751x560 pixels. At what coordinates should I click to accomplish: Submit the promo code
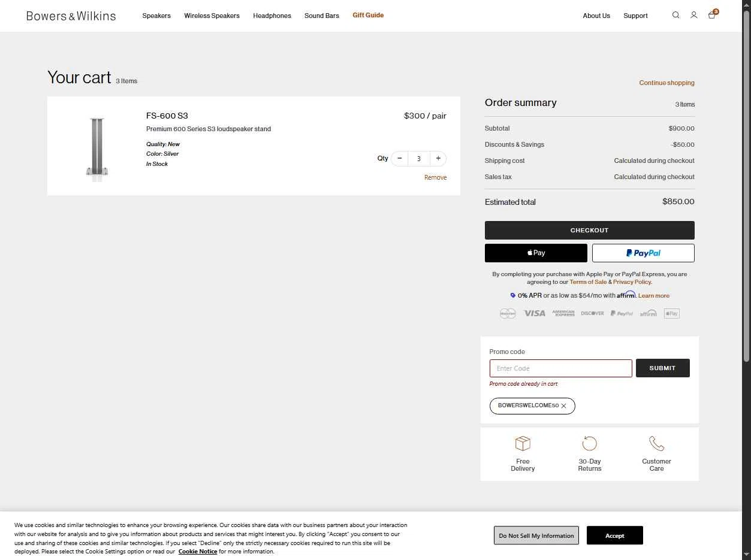pos(662,368)
